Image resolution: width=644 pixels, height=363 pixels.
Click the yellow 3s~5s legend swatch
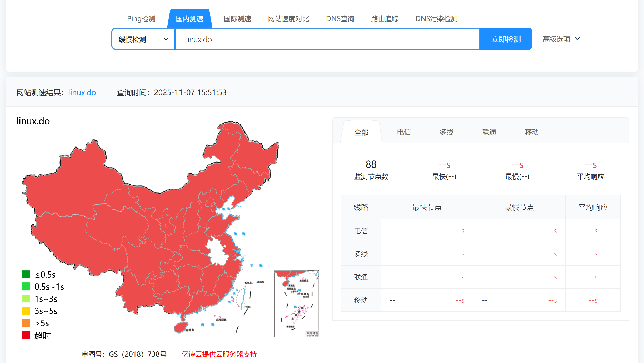pos(26,311)
